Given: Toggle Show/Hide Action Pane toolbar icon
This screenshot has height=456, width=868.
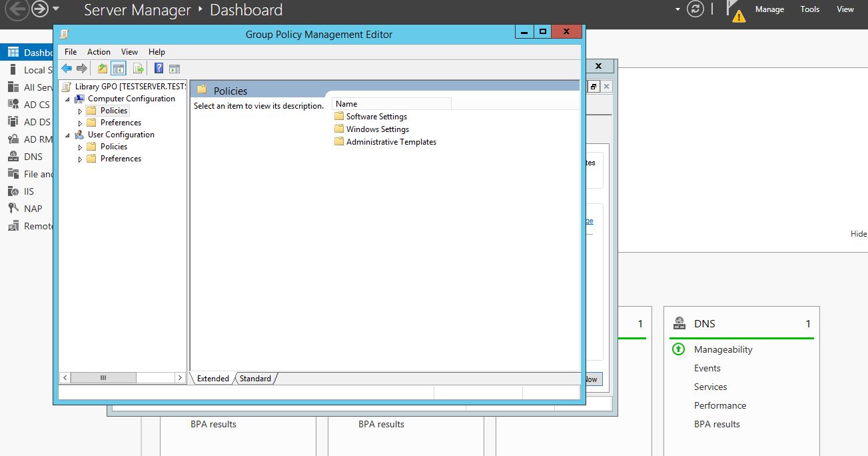Looking at the screenshot, I should (x=175, y=69).
